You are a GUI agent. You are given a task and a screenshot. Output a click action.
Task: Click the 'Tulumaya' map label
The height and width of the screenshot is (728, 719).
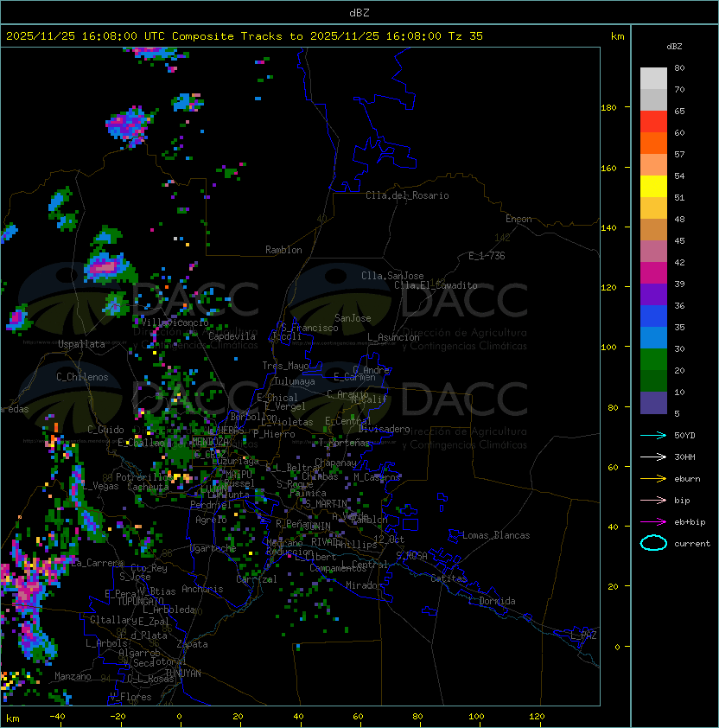(295, 381)
